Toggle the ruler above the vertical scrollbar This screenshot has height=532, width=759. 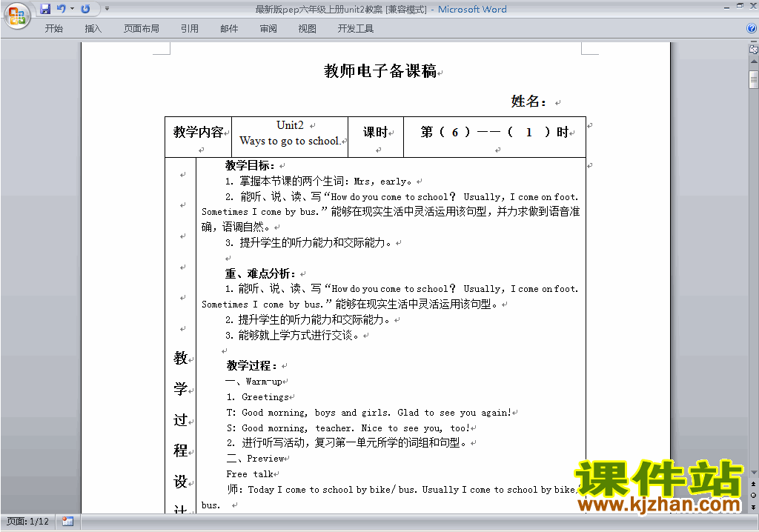point(753,49)
